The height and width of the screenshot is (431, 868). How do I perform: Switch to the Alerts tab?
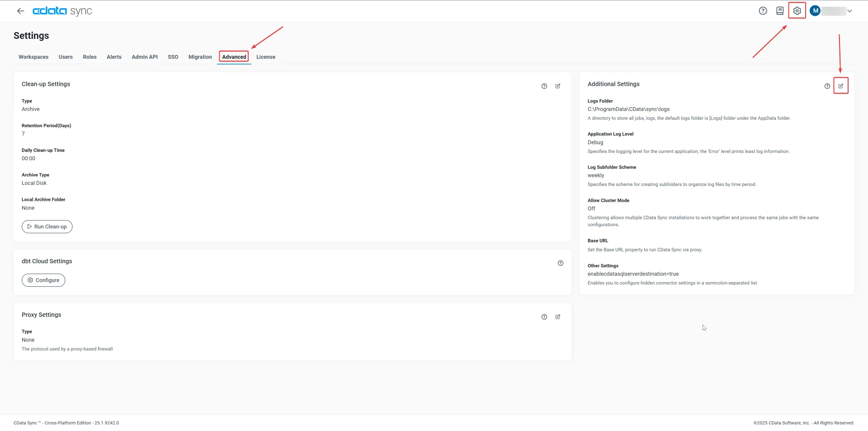[x=114, y=57]
